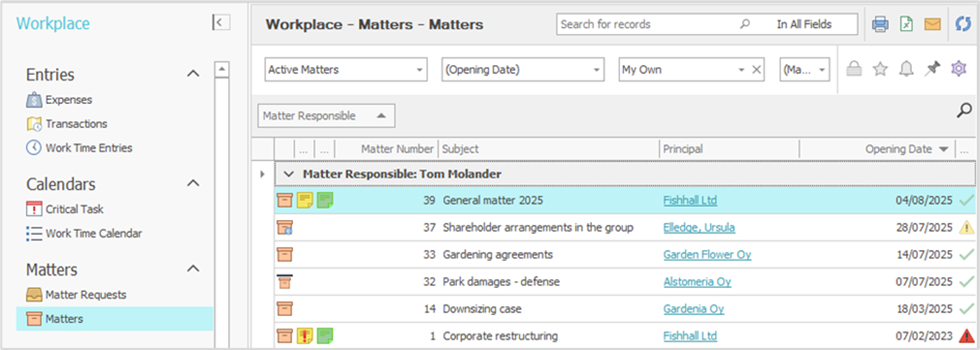The image size is (980, 350).
Task: Open Work Time Entries in the sidebar
Action: [88, 148]
